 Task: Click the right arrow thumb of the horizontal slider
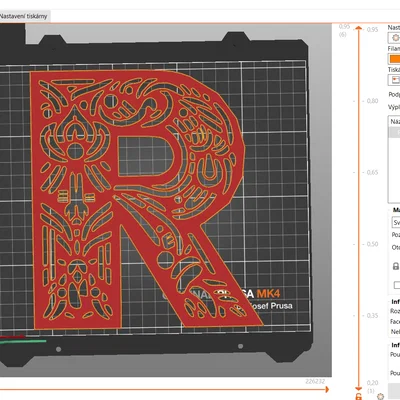point(327,389)
